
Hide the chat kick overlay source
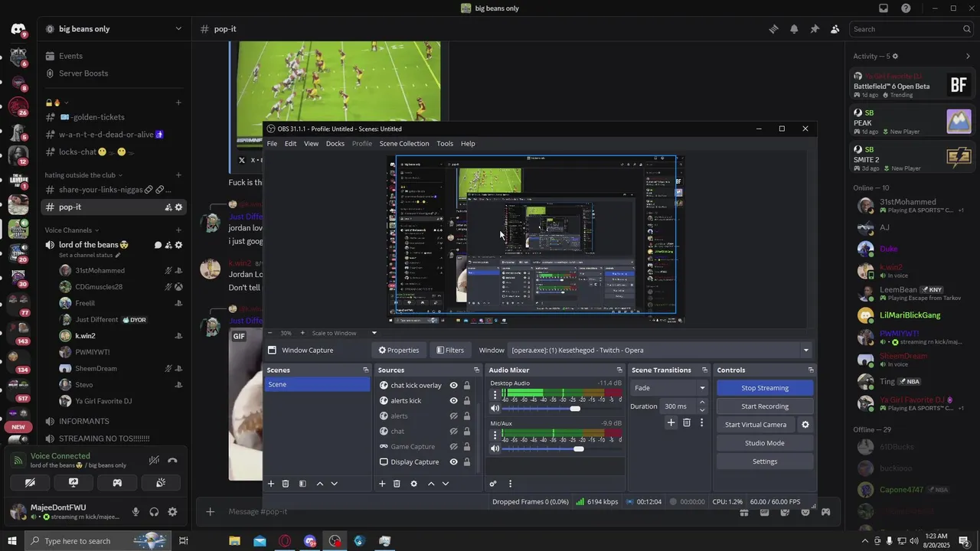(453, 386)
